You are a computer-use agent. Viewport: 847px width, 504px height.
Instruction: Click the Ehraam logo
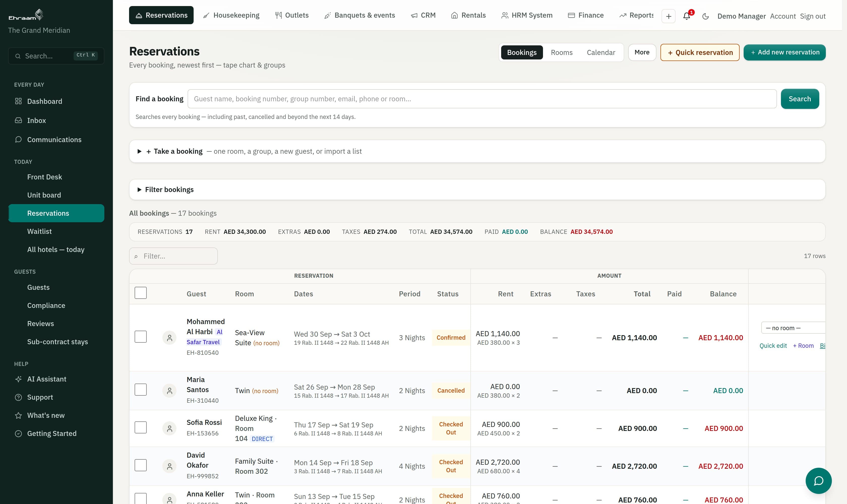coord(26,15)
